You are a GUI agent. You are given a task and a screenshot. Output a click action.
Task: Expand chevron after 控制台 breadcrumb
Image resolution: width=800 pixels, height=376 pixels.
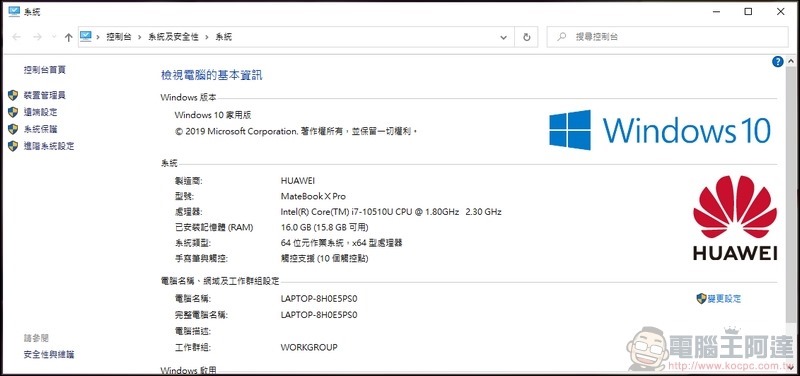(139, 37)
